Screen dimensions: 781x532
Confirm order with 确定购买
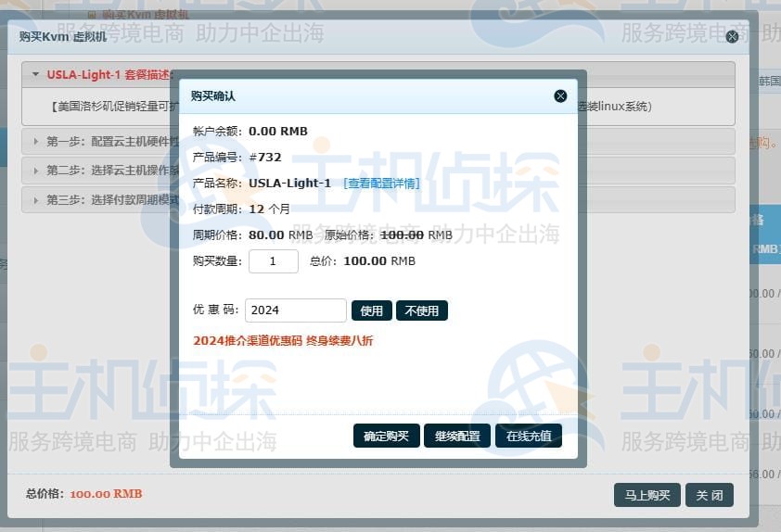[x=386, y=436]
